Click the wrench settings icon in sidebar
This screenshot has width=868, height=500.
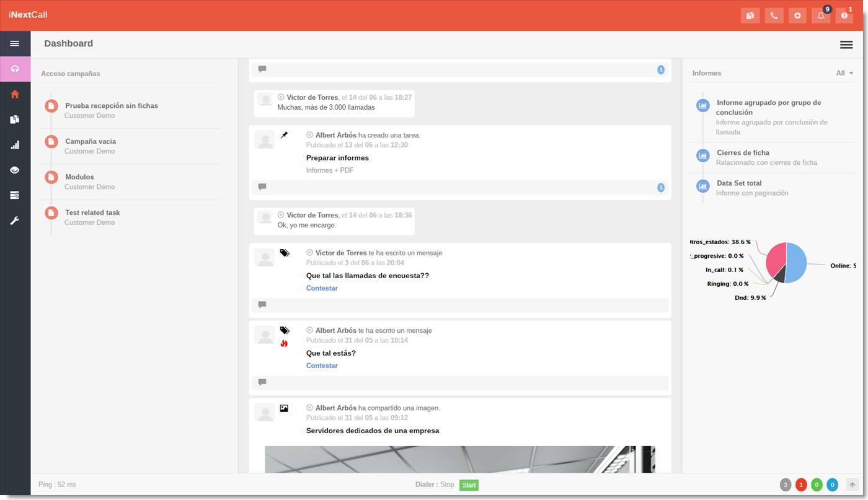coord(15,221)
